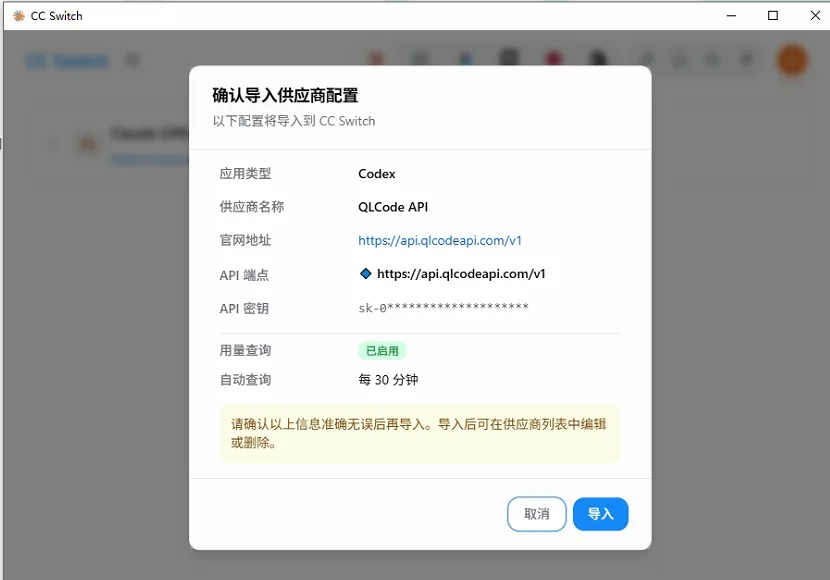Click the CC Switch title bar app icon
Viewport: 830px width, 580px height.
19,16
